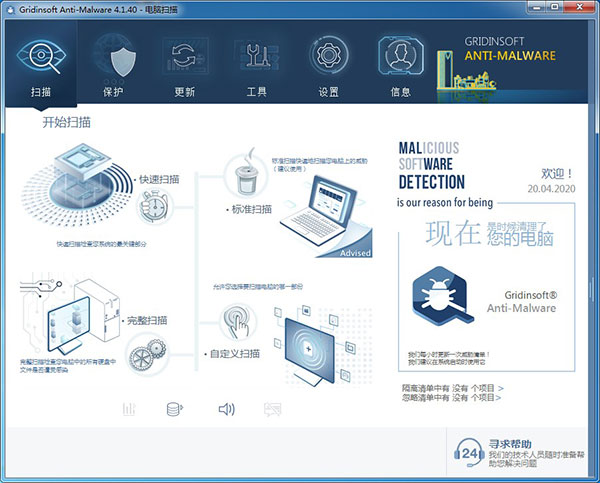Click the chat message icon at bottom
This screenshot has height=483, width=600.
pyautogui.click(x=272, y=409)
